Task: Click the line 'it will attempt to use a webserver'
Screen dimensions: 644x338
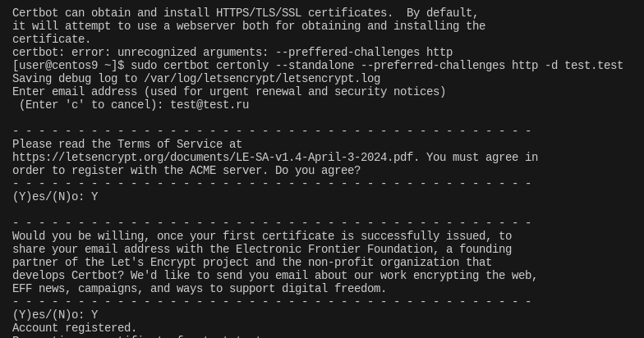Action: coord(249,26)
